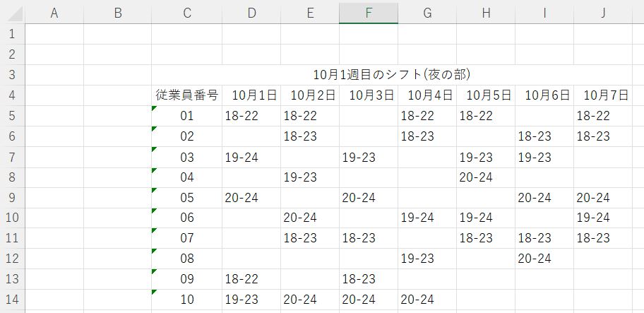Click row header 9
Viewport: 644px width, 313px height.
[13, 198]
